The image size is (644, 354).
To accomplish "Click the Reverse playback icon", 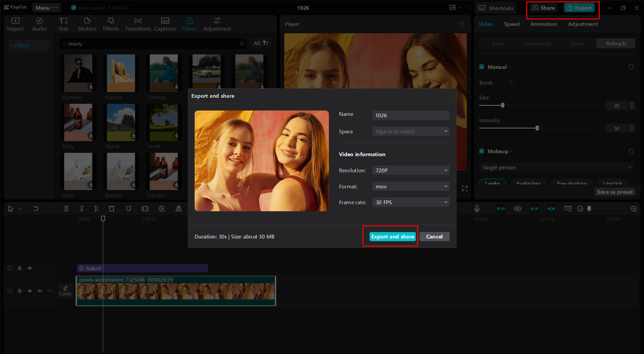I will tap(162, 208).
